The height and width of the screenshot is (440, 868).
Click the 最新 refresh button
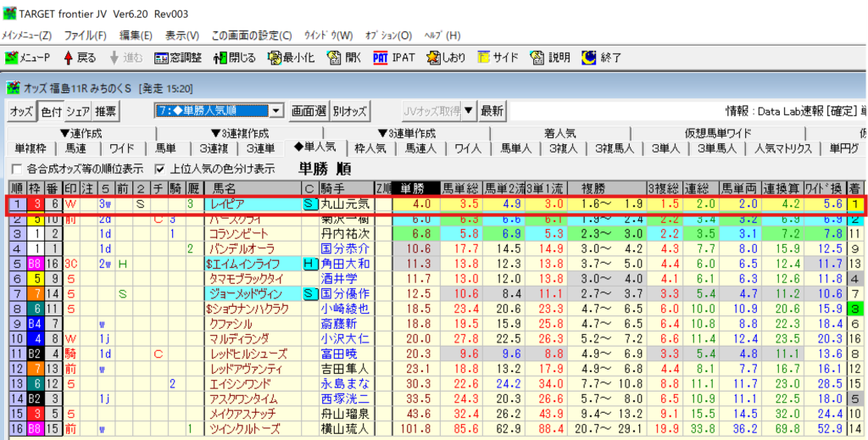click(x=492, y=111)
